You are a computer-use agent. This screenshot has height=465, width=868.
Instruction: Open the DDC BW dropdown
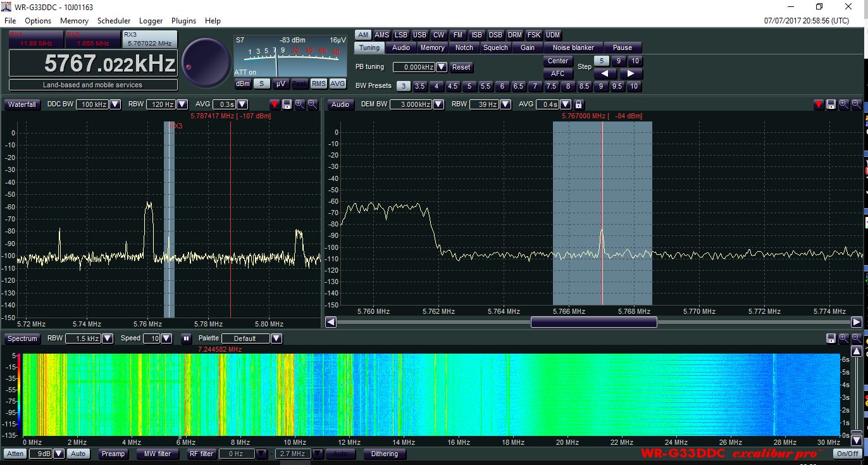(114, 104)
